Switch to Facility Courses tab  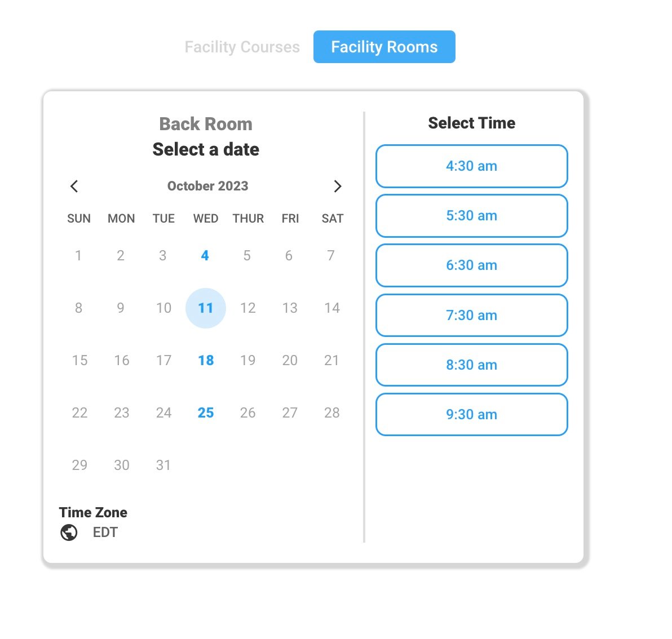coord(242,47)
